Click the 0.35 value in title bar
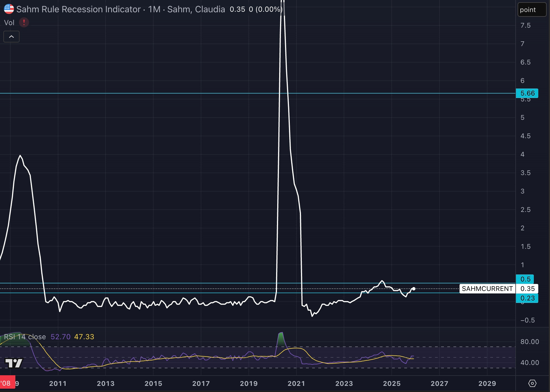Screen dimensions: 550x392 click(x=237, y=9)
